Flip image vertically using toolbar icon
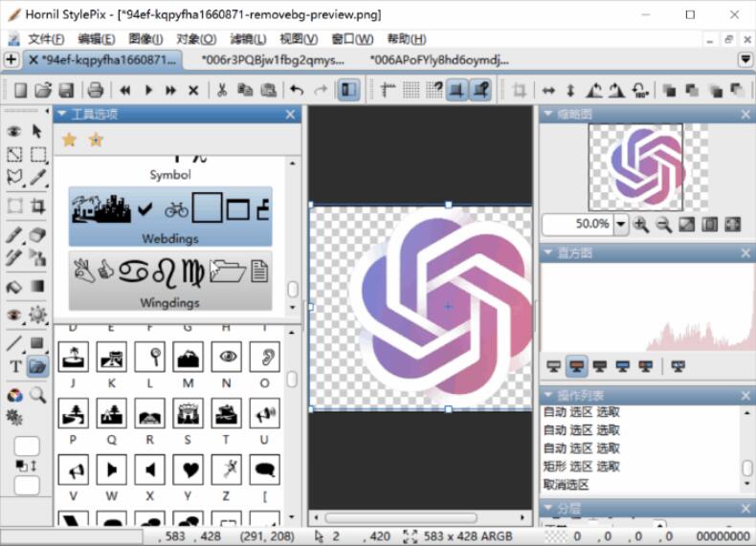The height and width of the screenshot is (546, 756). (570, 90)
